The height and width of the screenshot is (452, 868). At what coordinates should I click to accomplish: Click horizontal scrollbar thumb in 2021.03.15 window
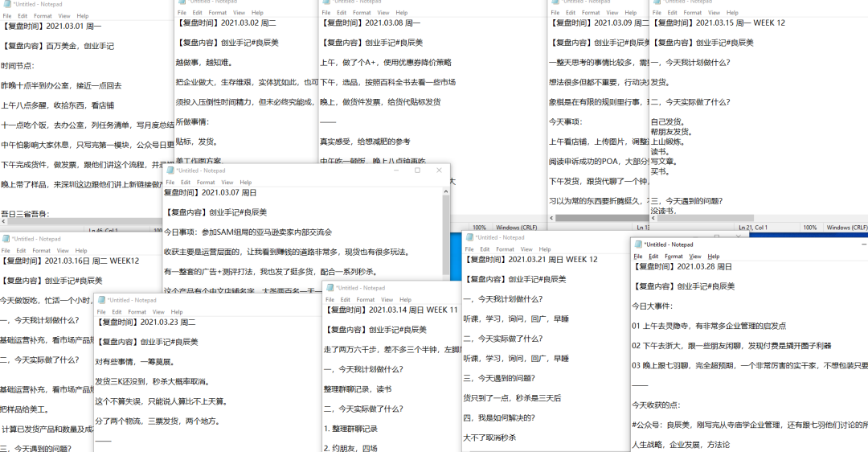tap(706, 218)
